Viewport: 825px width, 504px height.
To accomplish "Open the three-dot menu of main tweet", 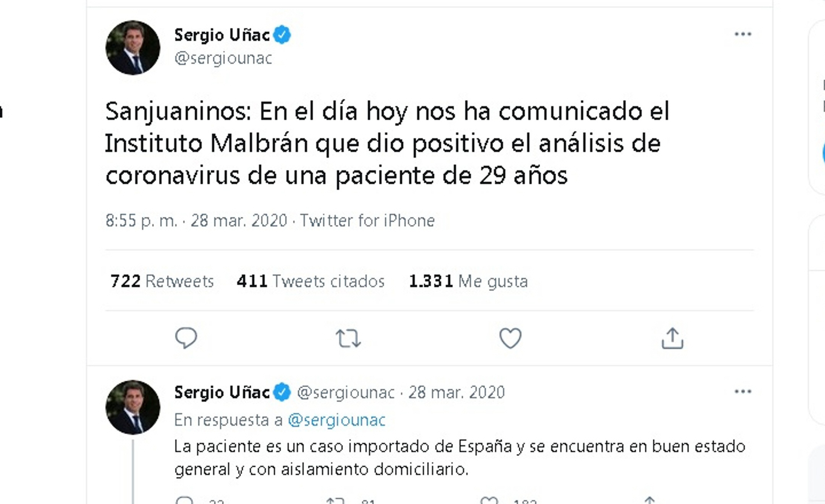I will pos(743,34).
